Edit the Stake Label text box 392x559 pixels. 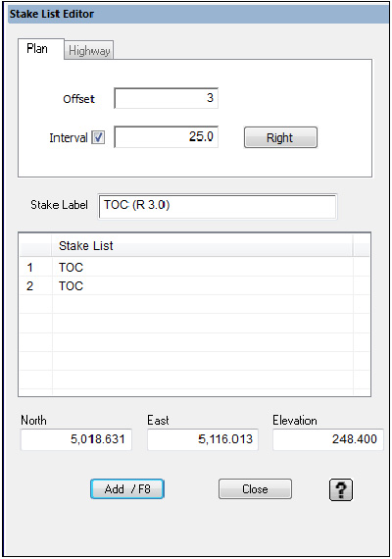(218, 206)
